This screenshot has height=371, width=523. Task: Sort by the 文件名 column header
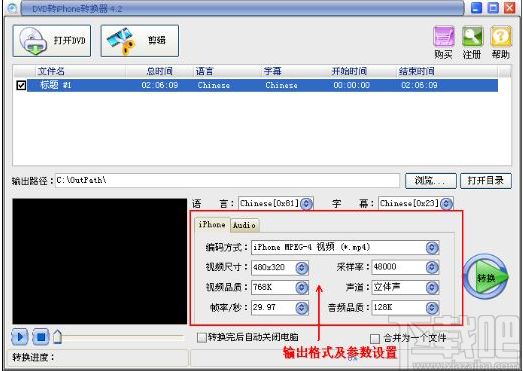[80, 71]
